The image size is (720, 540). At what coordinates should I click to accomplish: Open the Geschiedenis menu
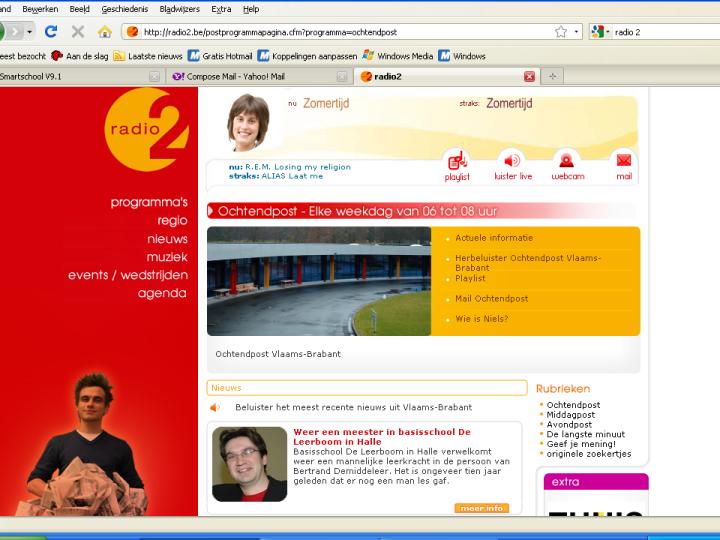(x=124, y=9)
